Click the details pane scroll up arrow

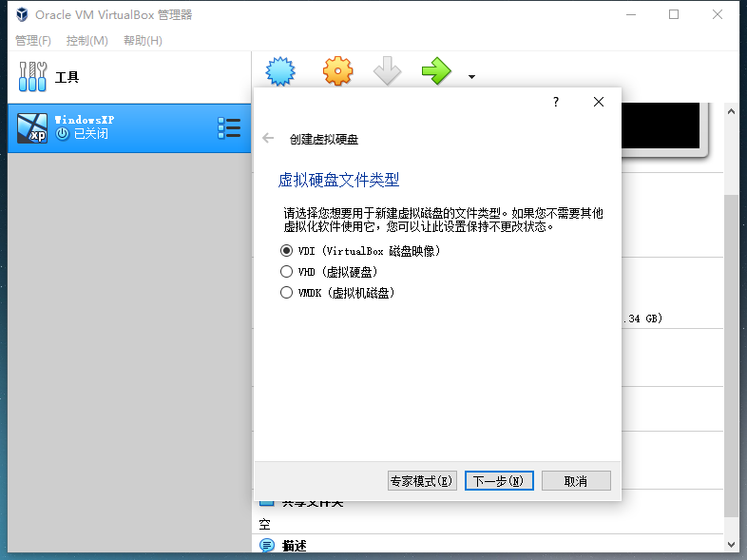tap(731, 111)
